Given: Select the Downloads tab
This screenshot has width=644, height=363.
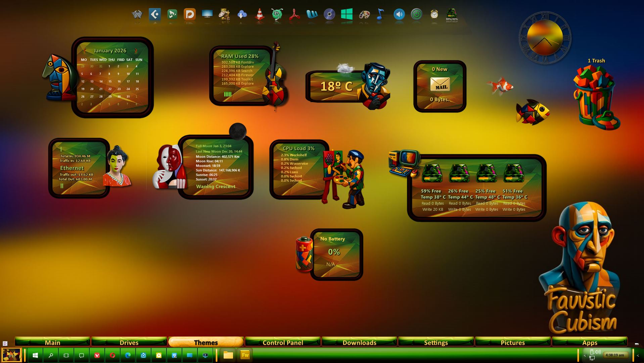Looking at the screenshot, I should coord(359,342).
